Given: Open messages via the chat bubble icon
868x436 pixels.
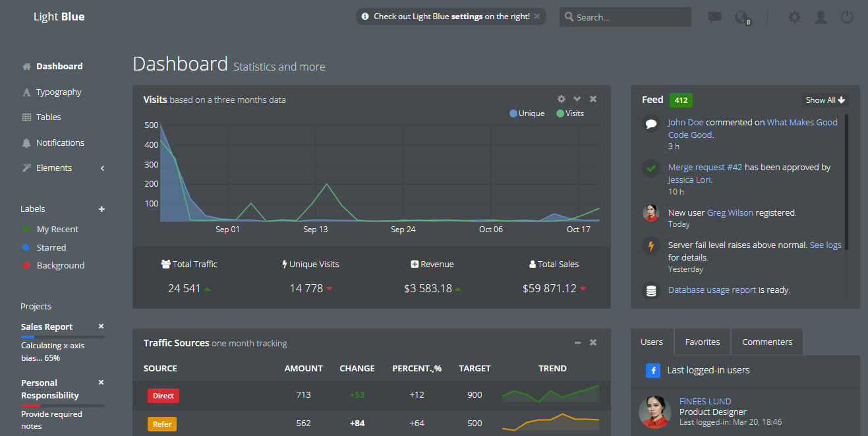Looking at the screenshot, I should coord(714,17).
